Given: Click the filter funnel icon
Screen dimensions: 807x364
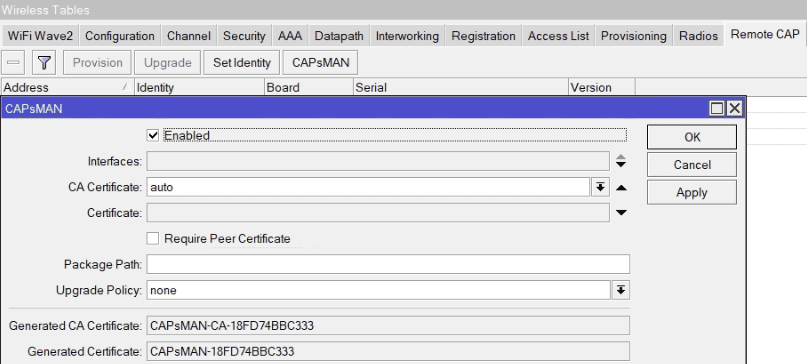Looking at the screenshot, I should (x=44, y=63).
